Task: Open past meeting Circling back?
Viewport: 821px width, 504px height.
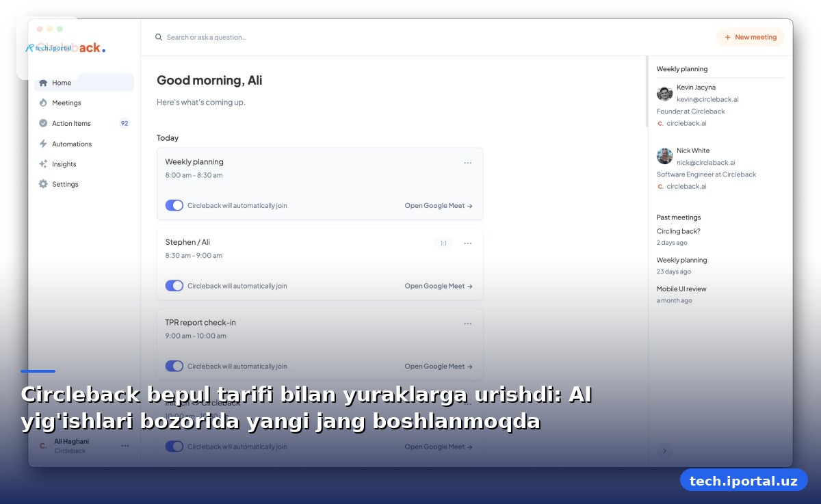Action: click(679, 231)
